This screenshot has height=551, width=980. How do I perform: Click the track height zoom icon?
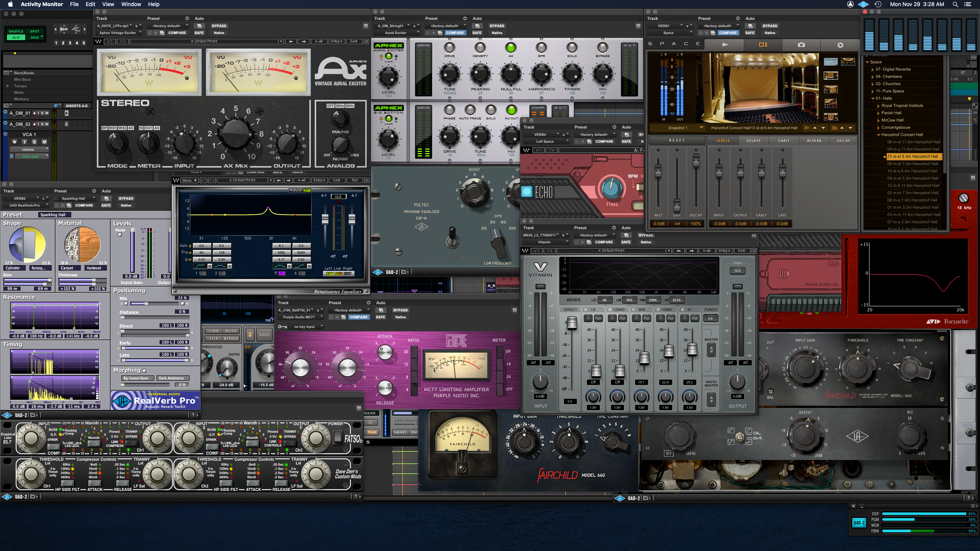coord(76,29)
